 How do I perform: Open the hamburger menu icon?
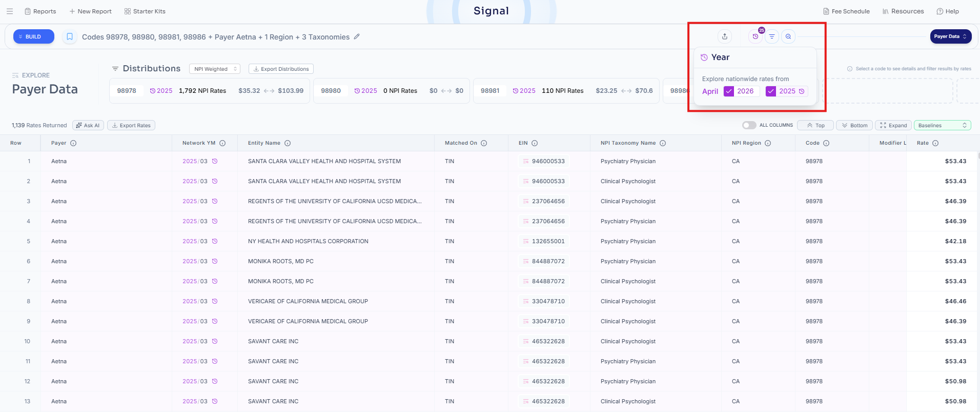[x=10, y=11]
